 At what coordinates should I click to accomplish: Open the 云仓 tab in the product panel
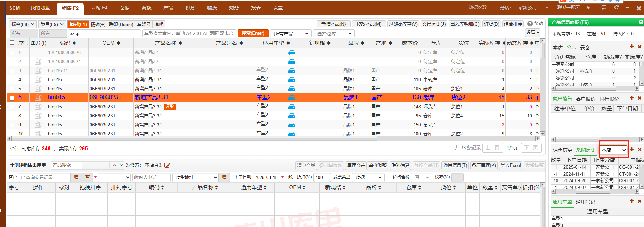coord(585,48)
